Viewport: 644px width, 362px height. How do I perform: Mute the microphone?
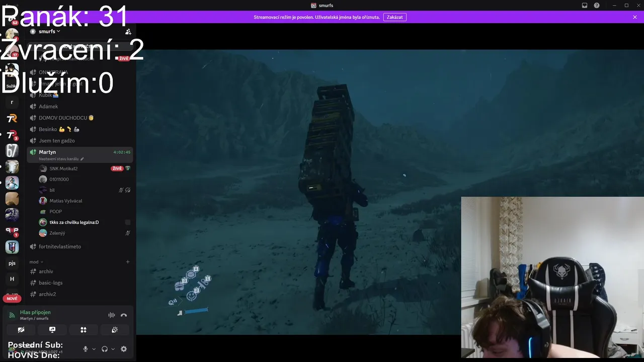(x=86, y=349)
